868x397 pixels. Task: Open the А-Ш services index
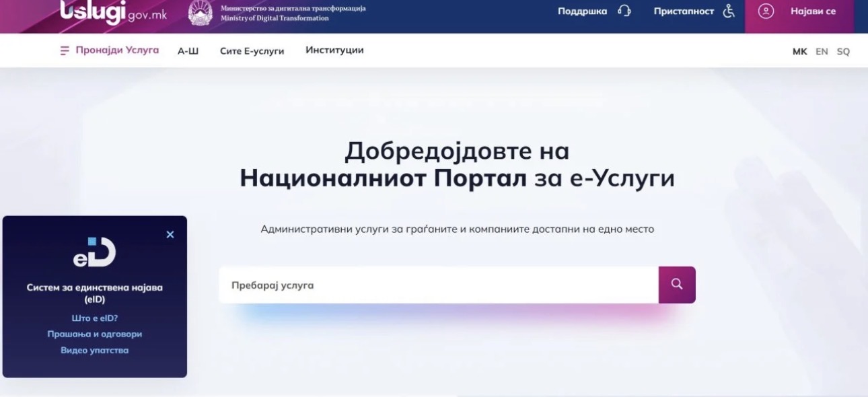(188, 51)
